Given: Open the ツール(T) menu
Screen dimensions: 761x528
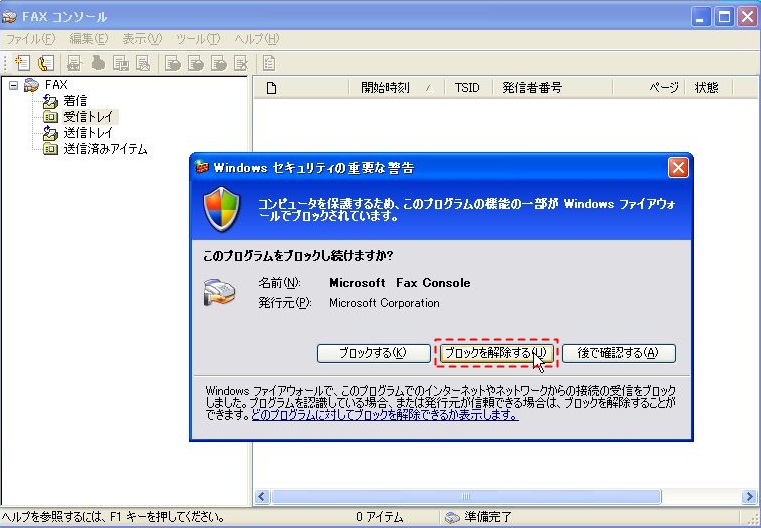Looking at the screenshot, I should coord(198,39).
